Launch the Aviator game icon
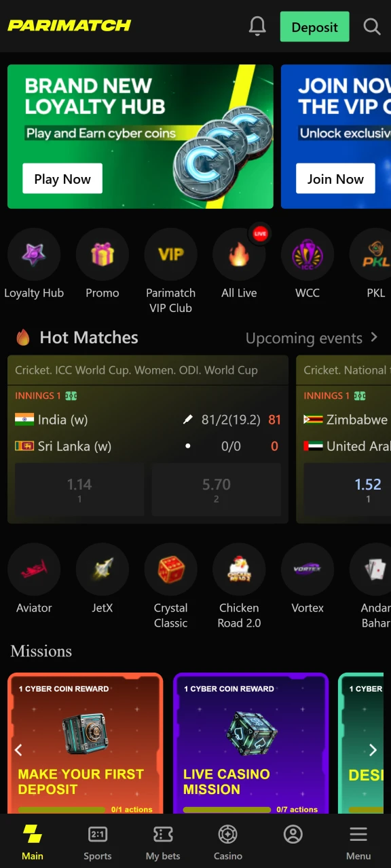391x868 pixels. coord(34,570)
